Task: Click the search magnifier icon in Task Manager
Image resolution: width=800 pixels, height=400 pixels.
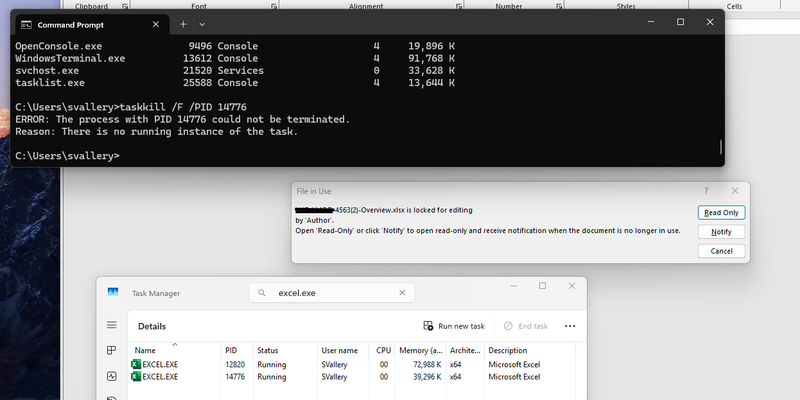Action: click(x=262, y=293)
